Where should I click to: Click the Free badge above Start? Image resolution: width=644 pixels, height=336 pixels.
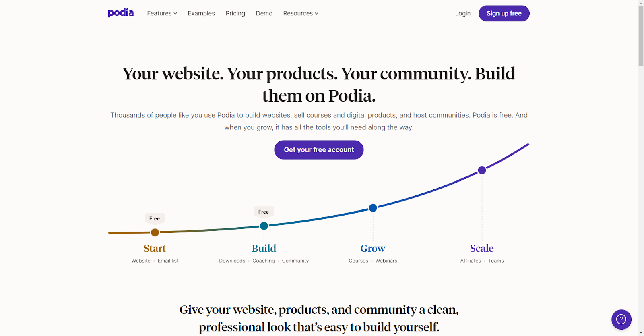(x=155, y=218)
